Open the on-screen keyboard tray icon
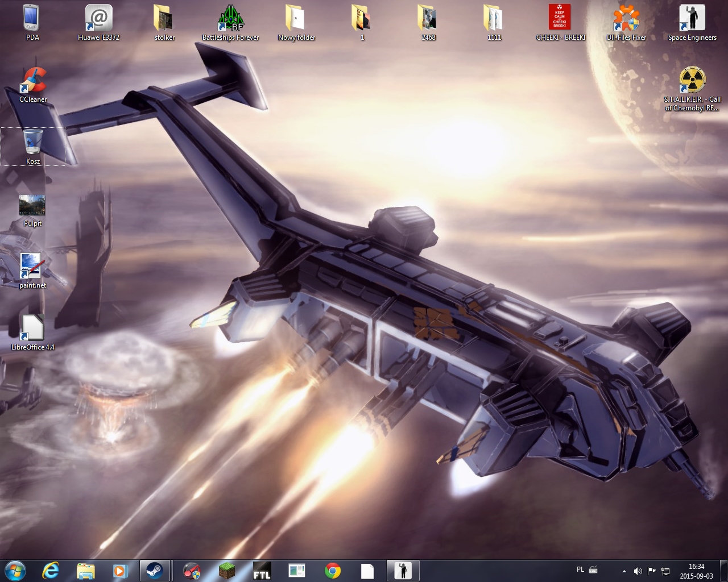Viewport: 728px width, 582px height. click(x=593, y=569)
